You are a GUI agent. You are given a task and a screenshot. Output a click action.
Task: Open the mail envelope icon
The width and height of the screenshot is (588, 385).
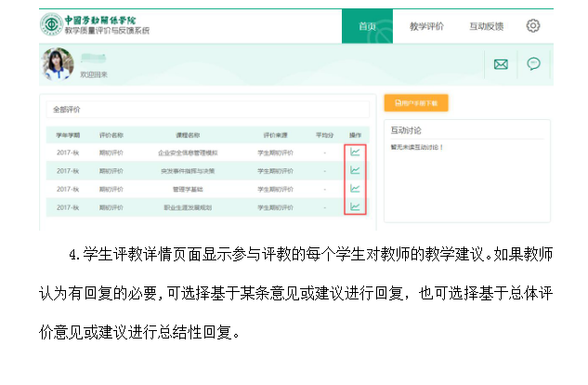pos(501,64)
